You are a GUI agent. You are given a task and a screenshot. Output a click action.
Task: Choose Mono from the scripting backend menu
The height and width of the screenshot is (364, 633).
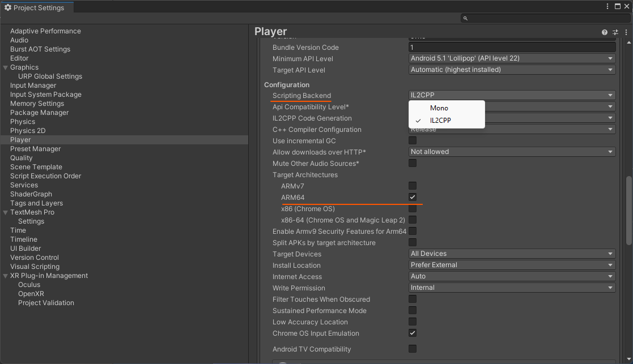[447, 108]
